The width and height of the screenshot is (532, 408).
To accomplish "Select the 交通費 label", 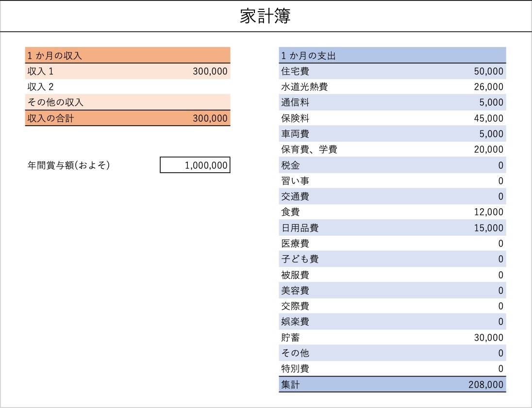I will (295, 196).
